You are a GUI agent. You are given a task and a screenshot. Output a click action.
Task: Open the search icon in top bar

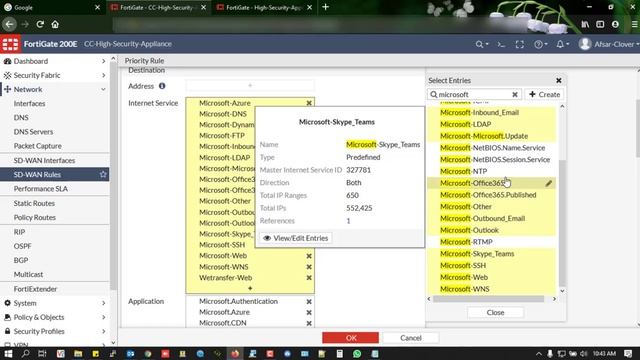(x=482, y=44)
